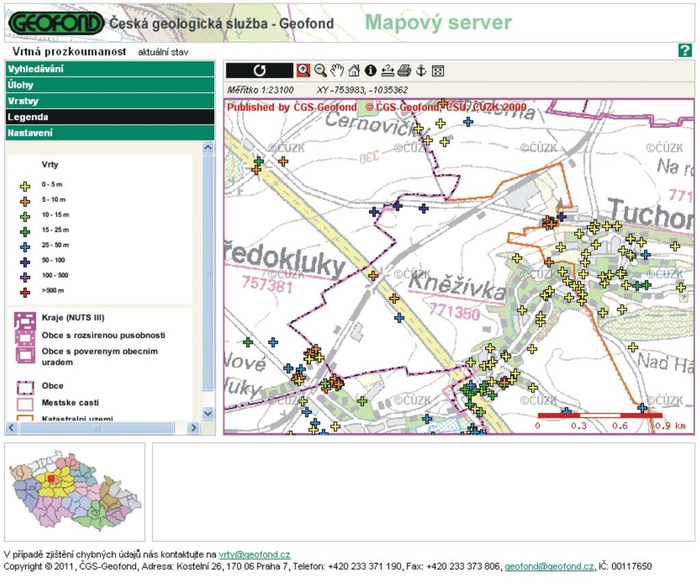Viewport: 700px width, 588px height.
Task: Open the Vrstvy section
Action: (110, 101)
